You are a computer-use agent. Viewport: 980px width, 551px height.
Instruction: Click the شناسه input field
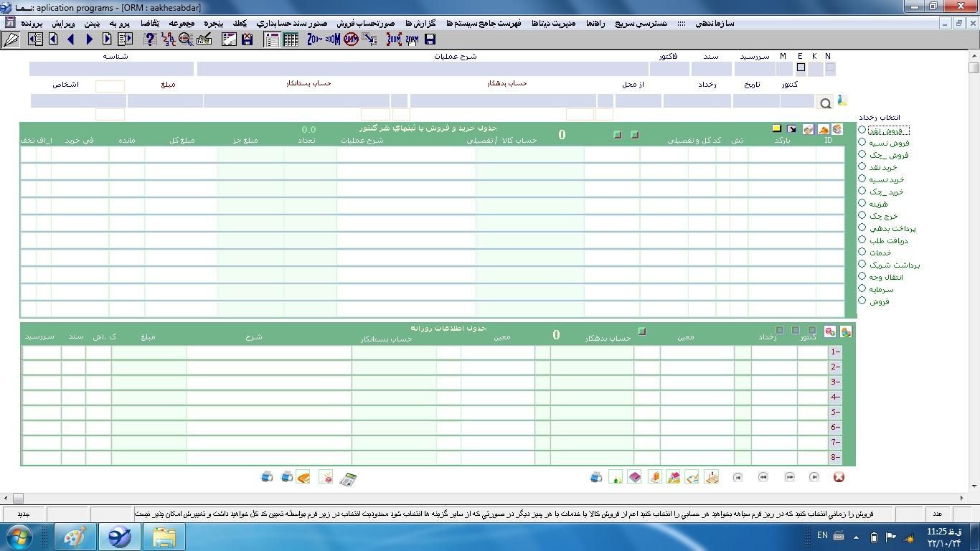point(111,69)
